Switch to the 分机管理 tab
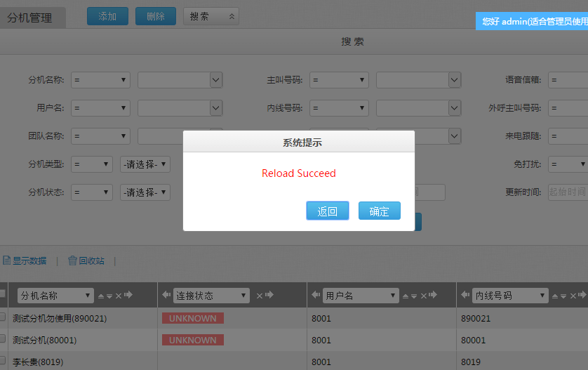Image resolution: width=588 pixels, height=370 pixels. pyautogui.click(x=30, y=18)
